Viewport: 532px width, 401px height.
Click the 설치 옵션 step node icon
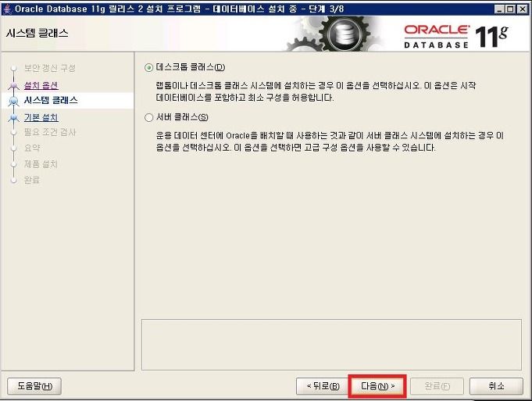coord(13,85)
